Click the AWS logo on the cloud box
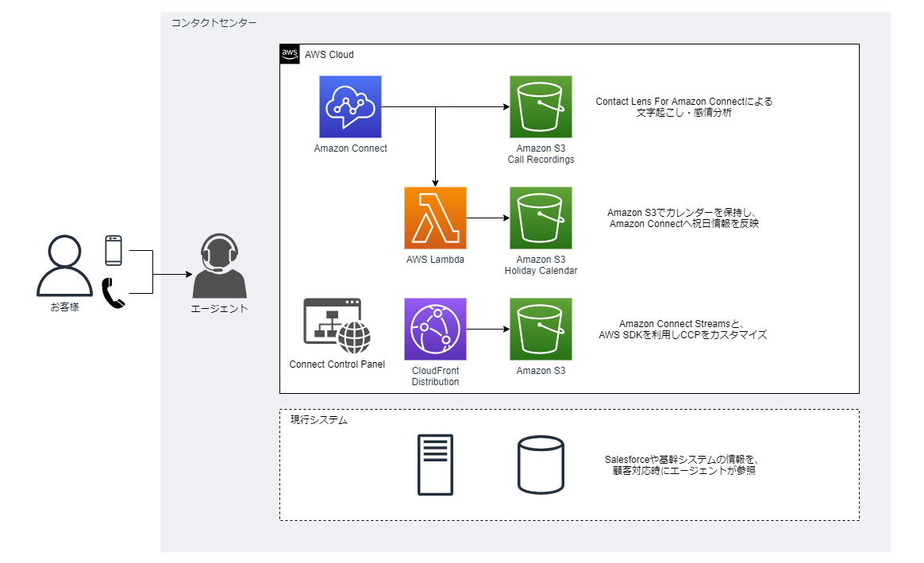The height and width of the screenshot is (563, 924). coord(289,54)
